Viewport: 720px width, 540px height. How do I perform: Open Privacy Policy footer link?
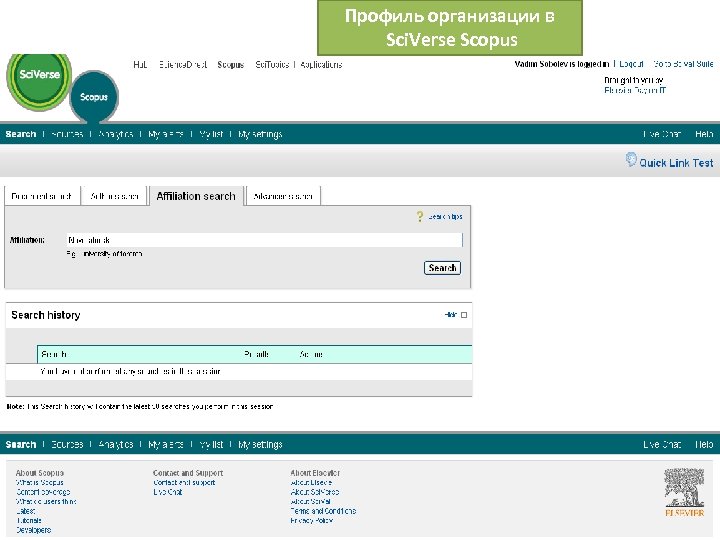point(312,521)
